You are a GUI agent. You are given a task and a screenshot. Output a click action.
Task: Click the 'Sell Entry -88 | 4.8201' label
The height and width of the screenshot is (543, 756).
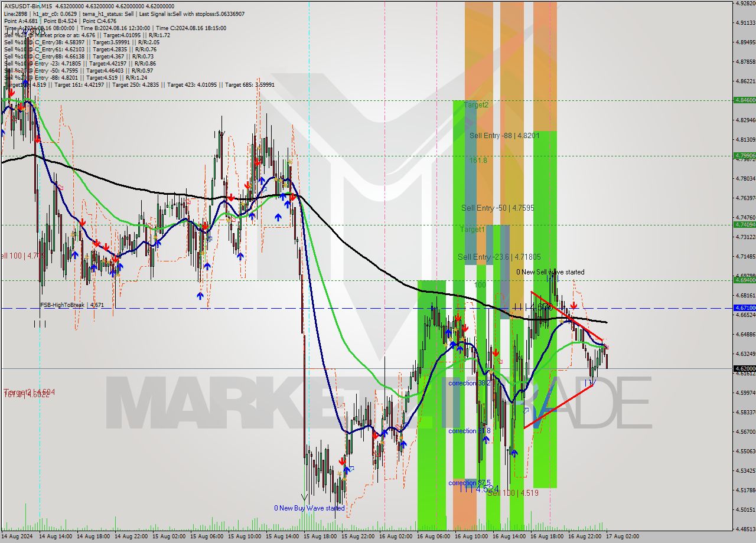[505, 135]
